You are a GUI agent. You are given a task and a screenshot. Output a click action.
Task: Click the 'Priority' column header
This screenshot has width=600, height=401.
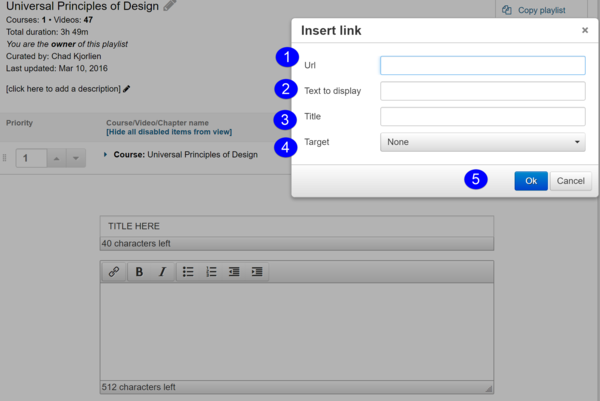19,123
